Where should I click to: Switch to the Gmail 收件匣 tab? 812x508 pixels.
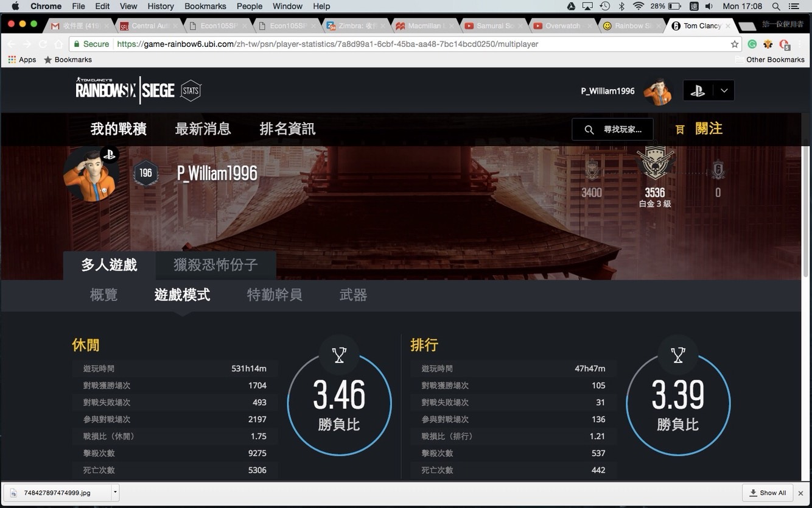[80, 26]
